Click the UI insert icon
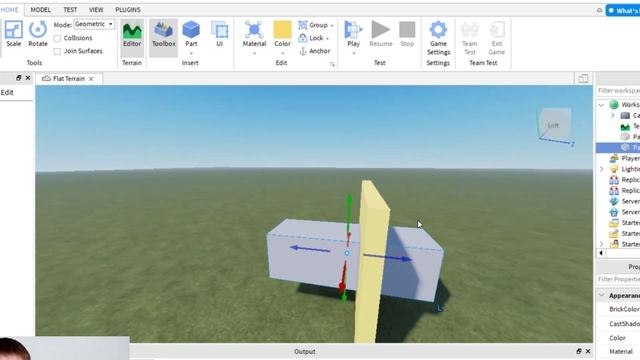The height and width of the screenshot is (360, 640). (x=220, y=33)
